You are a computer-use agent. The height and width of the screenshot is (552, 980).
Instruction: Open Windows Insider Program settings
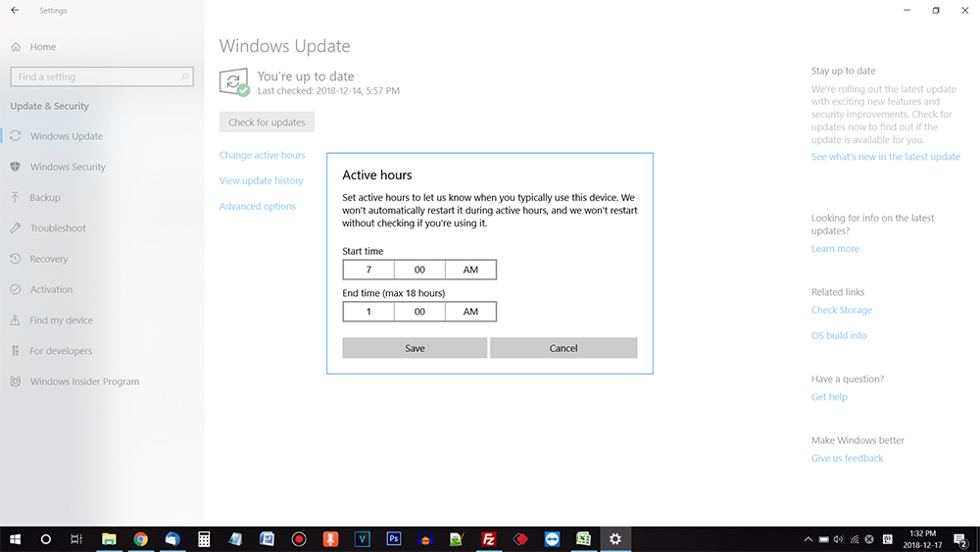(x=84, y=381)
